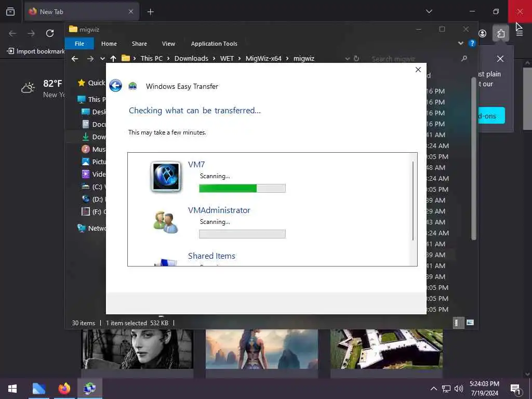Image resolution: width=532 pixels, height=399 pixels.
Task: Click the Explorer search magnifier icon
Action: click(x=464, y=58)
